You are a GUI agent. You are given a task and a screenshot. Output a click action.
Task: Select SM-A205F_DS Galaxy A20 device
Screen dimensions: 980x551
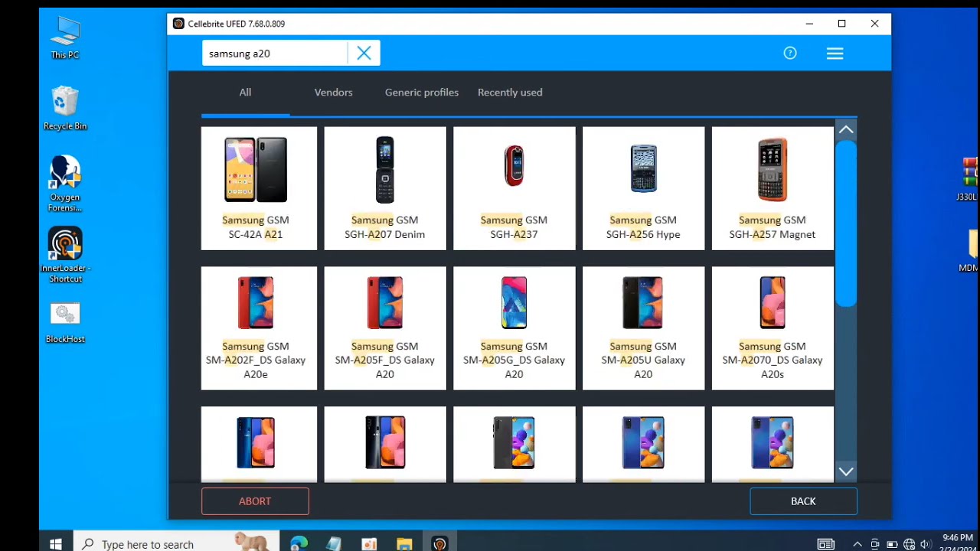point(385,328)
